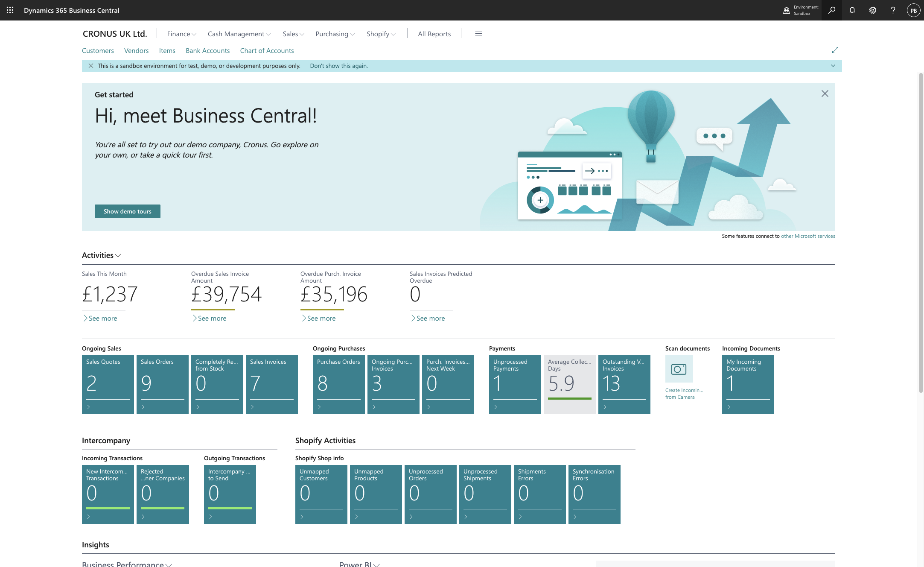Click the expand page diagonal arrows icon
Image resolution: width=924 pixels, height=567 pixels.
pyautogui.click(x=835, y=50)
